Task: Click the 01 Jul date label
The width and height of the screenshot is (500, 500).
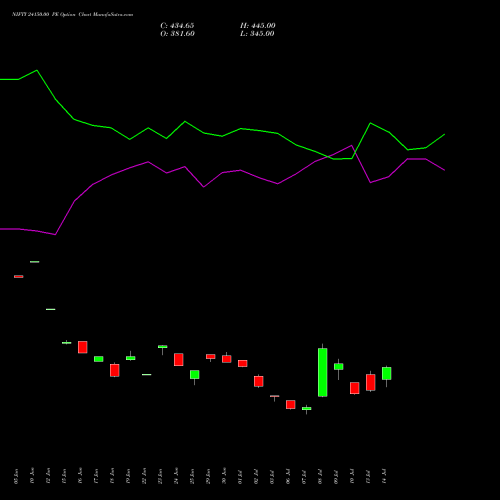Action: (x=240, y=476)
